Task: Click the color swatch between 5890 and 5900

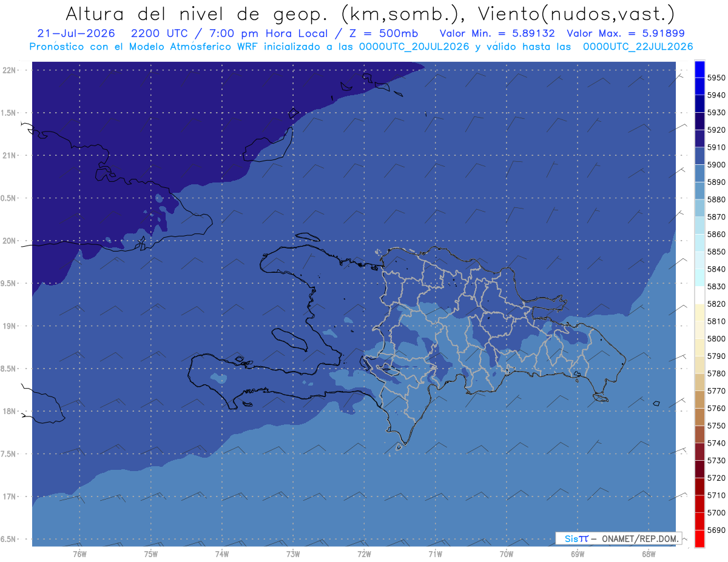Action: pyautogui.click(x=699, y=173)
